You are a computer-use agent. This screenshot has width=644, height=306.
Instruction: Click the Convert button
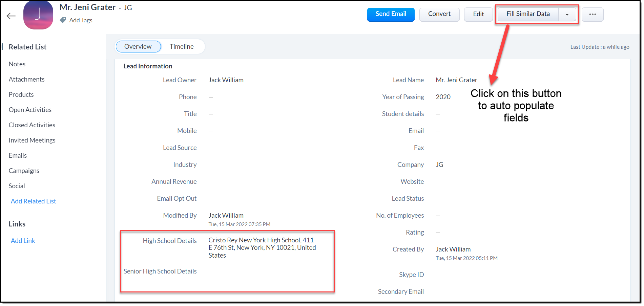439,14
